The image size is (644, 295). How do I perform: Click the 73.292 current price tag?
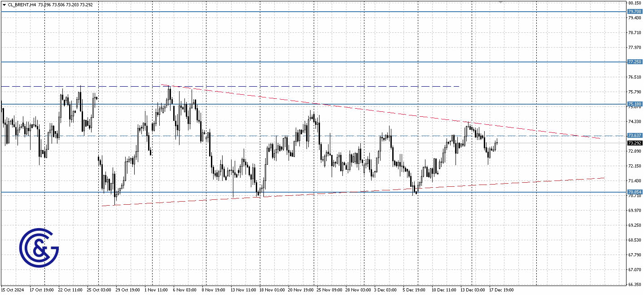[634, 142]
